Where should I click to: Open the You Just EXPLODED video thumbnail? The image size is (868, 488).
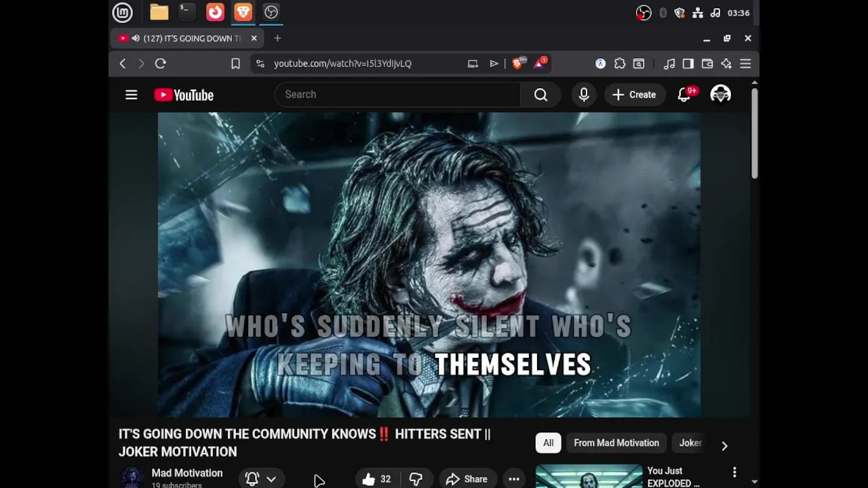pyautogui.click(x=589, y=476)
